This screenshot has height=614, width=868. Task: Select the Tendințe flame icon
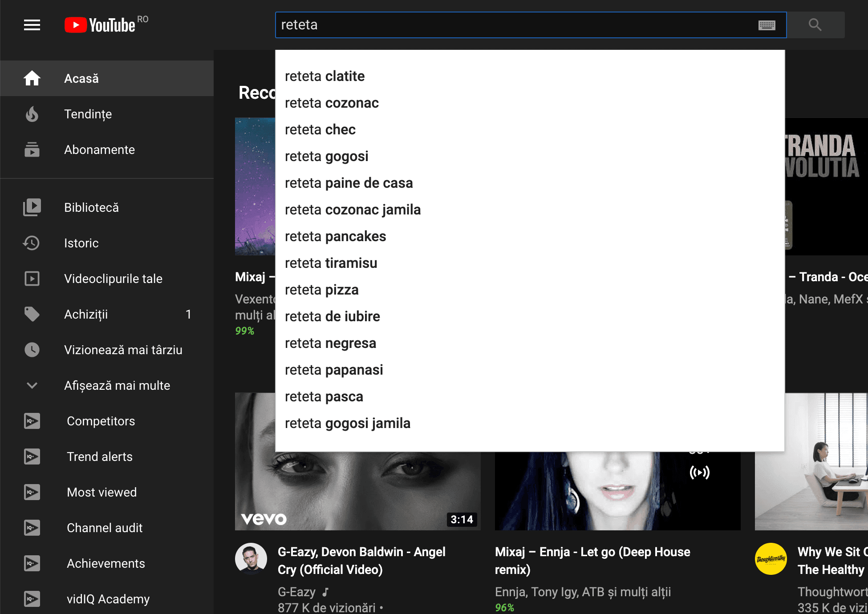[32, 114]
